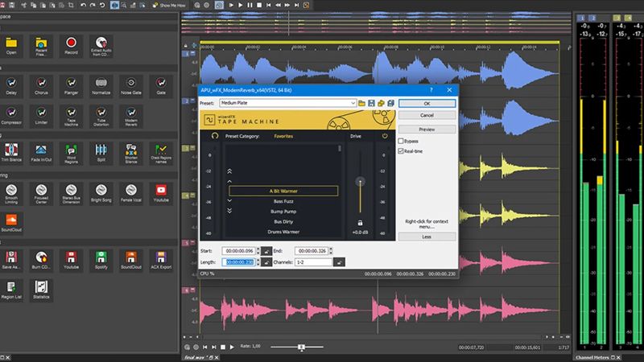The width and height of the screenshot is (644, 362).
Task: Open the Fade In/Out tool
Action: (41, 153)
